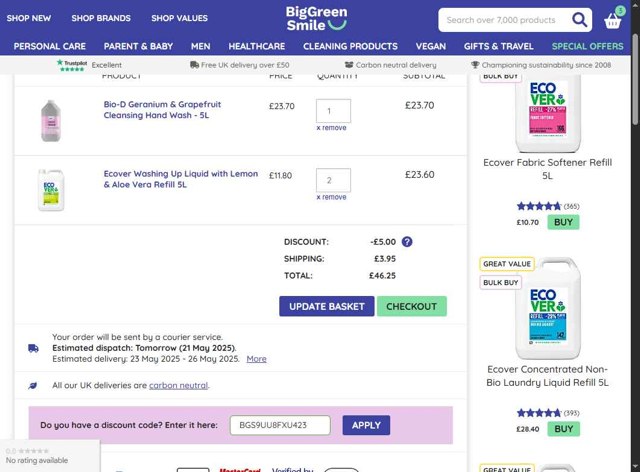Open Ecover Fabric Softener Refill image
The image size is (640, 472).
[548, 114]
